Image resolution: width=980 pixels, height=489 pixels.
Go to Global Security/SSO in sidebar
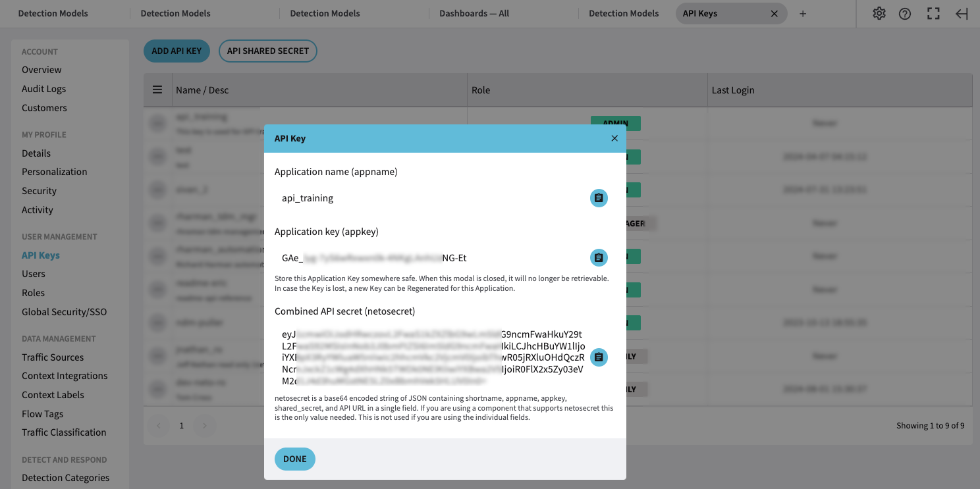64,312
